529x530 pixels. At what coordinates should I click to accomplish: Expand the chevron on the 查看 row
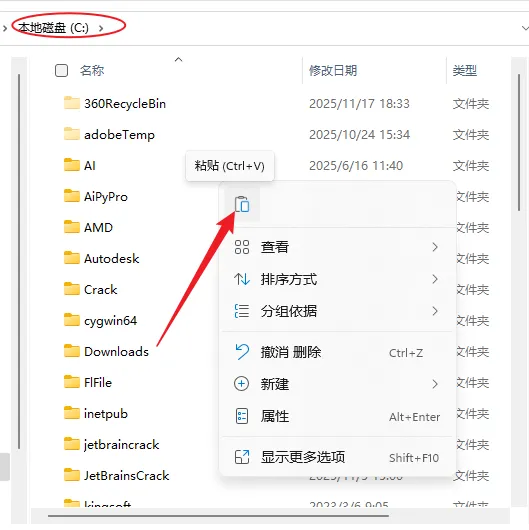(x=435, y=247)
